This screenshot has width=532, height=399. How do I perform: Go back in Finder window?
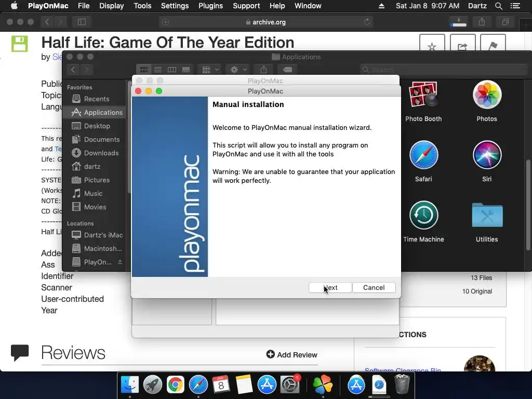73,70
